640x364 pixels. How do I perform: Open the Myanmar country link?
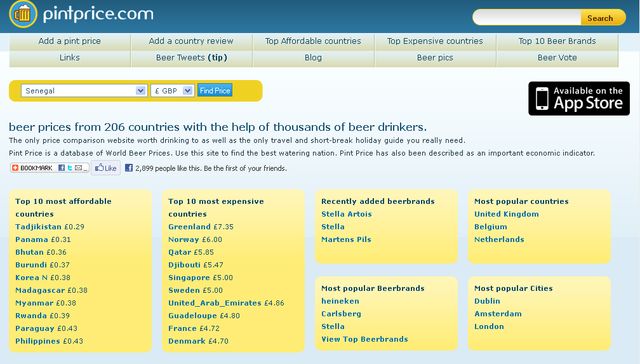(34, 303)
